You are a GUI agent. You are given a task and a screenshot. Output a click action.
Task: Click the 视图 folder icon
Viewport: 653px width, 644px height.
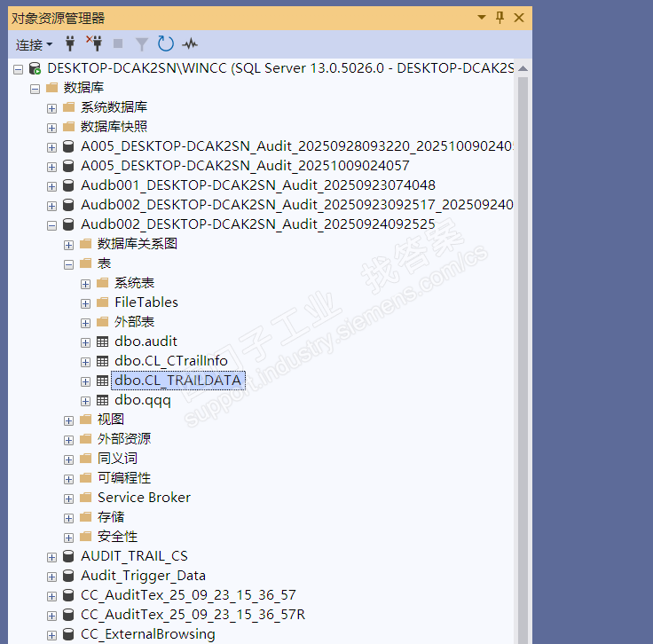point(86,420)
